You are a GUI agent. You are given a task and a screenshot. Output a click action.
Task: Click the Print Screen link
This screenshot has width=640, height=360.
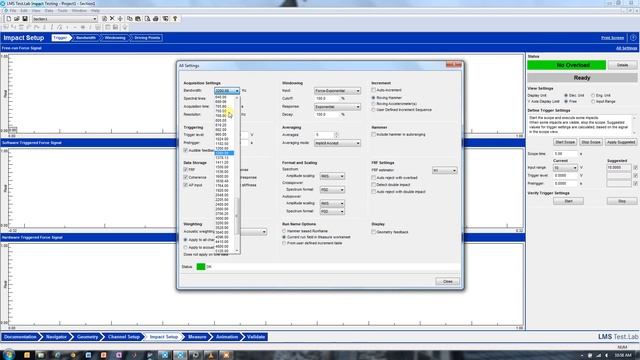click(x=612, y=38)
